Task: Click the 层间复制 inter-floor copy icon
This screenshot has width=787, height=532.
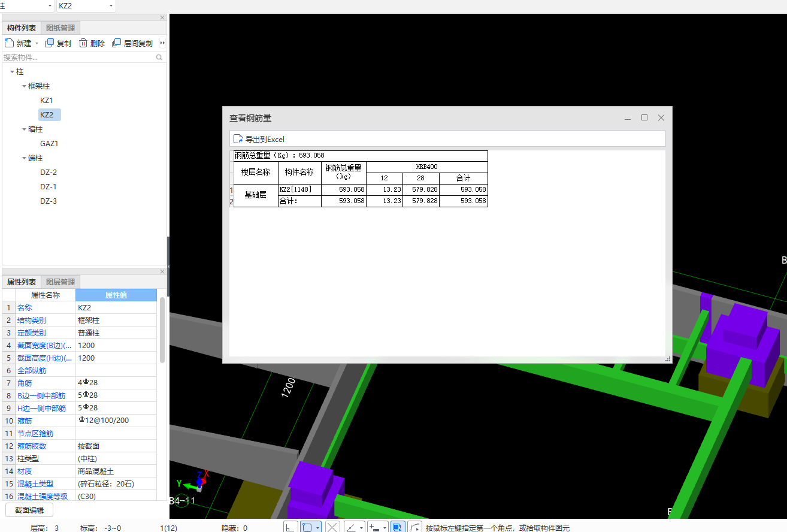Action: click(x=117, y=43)
